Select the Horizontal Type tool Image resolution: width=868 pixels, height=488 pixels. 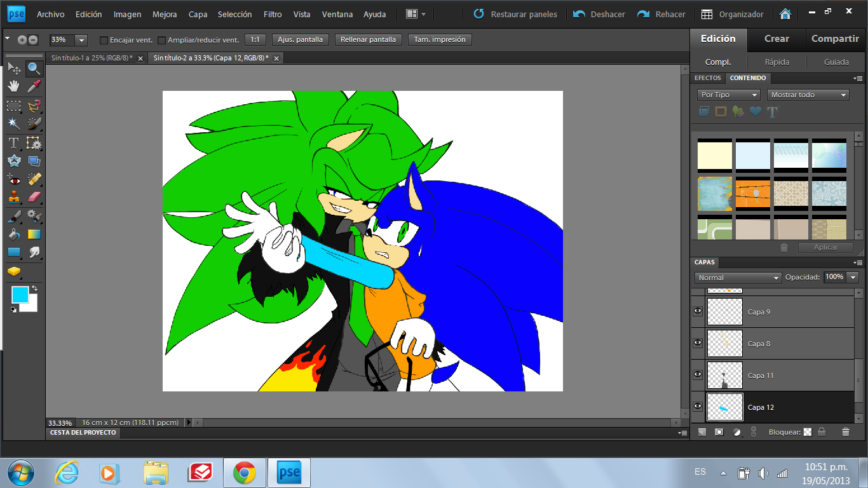click(14, 142)
